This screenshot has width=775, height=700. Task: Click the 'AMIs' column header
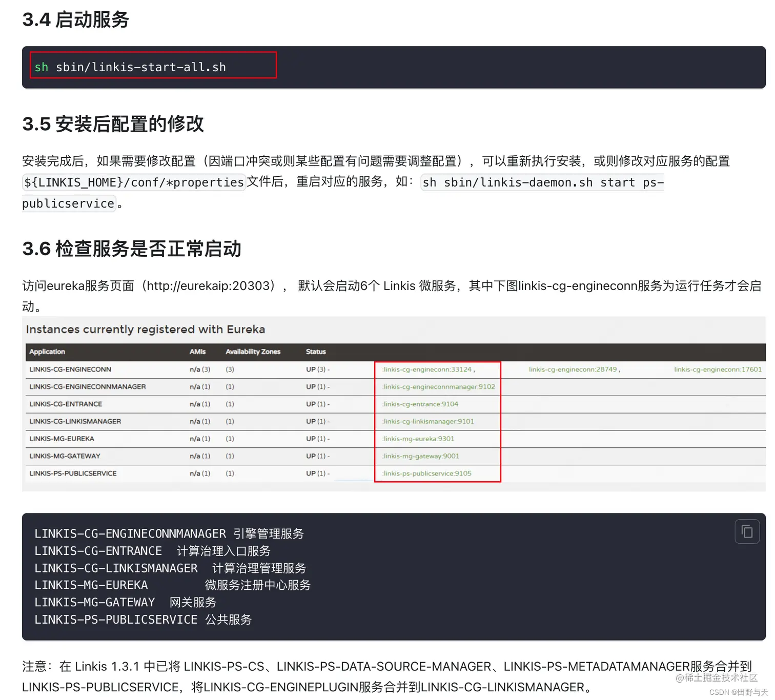[197, 352]
